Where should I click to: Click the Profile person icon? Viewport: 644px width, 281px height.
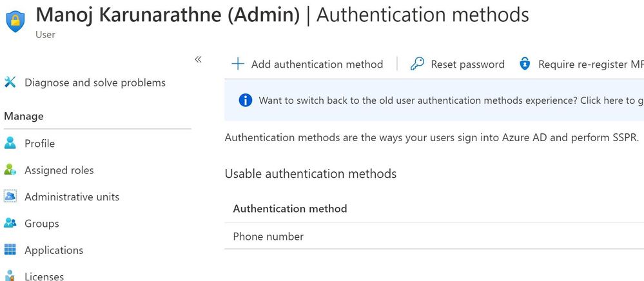(10, 143)
